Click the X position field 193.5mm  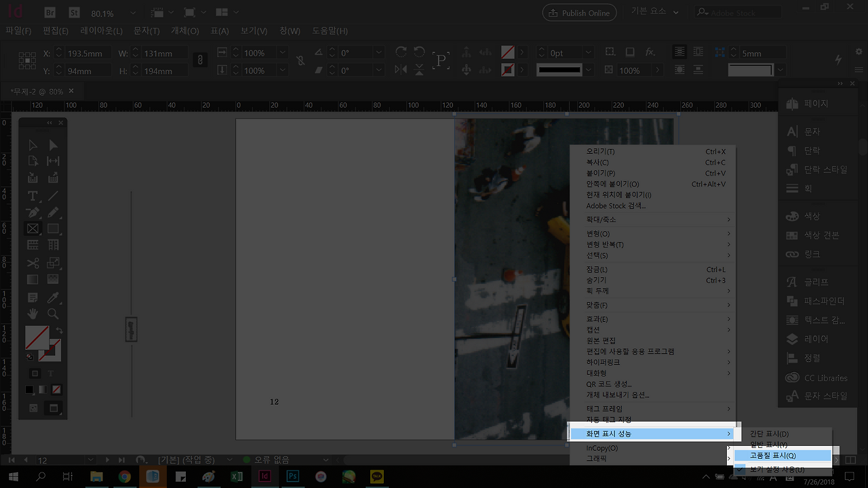tap(90, 53)
